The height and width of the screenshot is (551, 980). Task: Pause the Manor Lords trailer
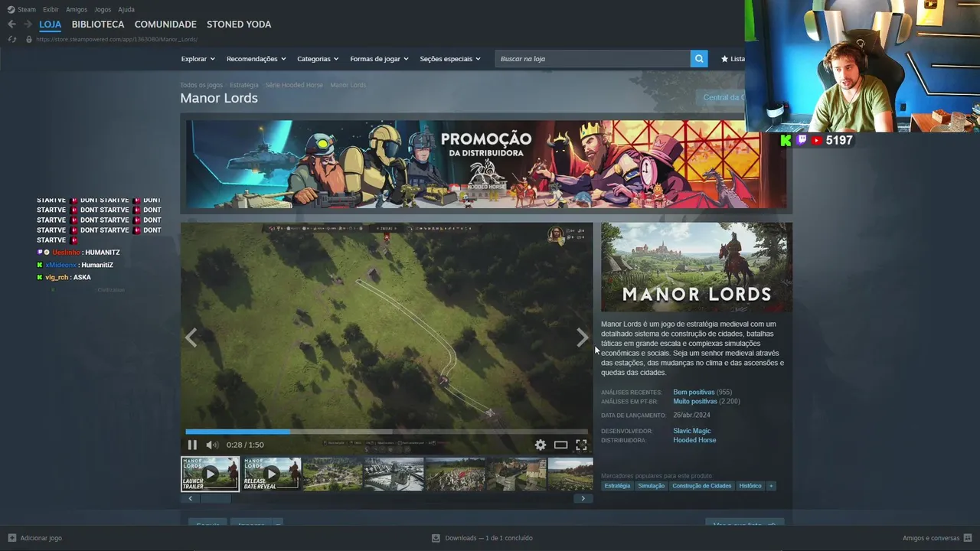192,445
